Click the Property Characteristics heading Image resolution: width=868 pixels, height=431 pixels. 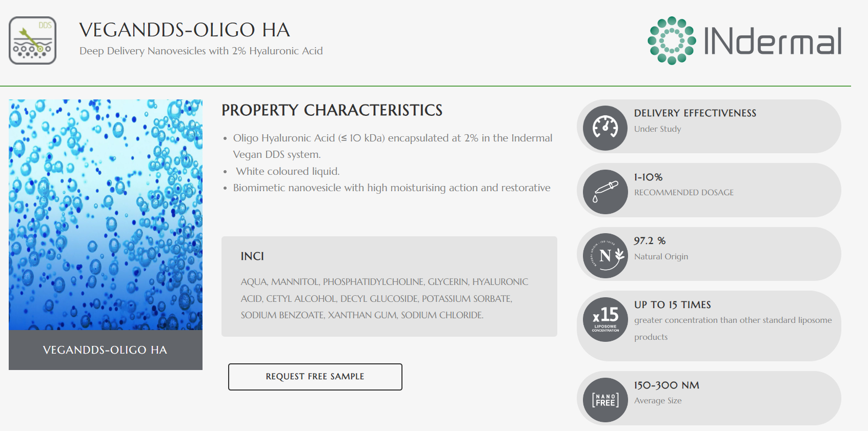332,110
